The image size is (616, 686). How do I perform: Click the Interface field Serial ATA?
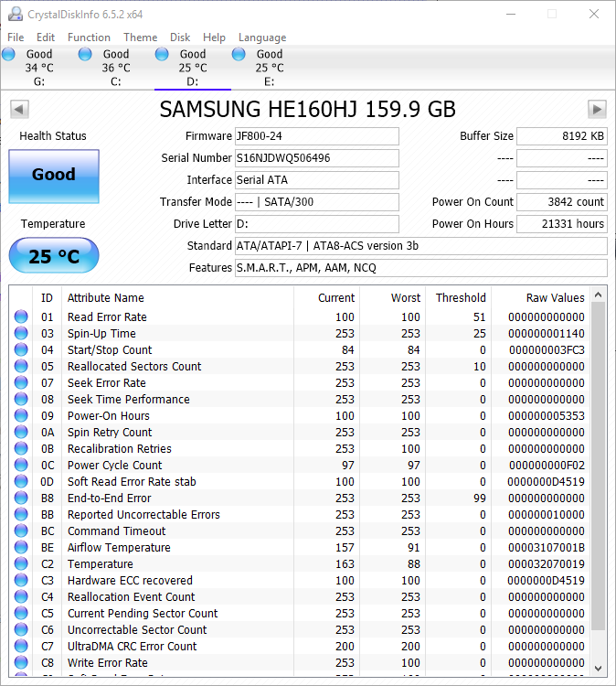(317, 180)
